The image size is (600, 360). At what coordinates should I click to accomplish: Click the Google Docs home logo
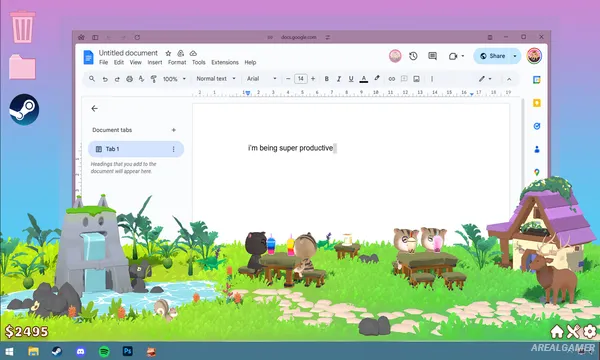[x=88, y=57]
